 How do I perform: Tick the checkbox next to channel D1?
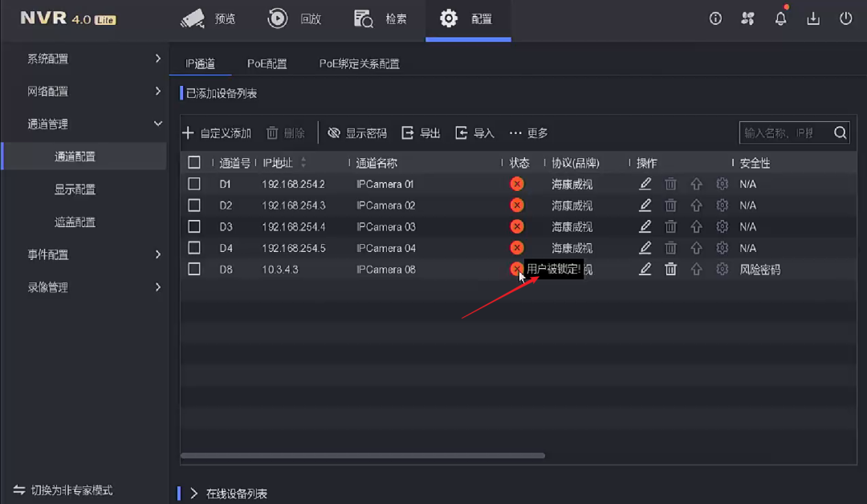pos(193,184)
